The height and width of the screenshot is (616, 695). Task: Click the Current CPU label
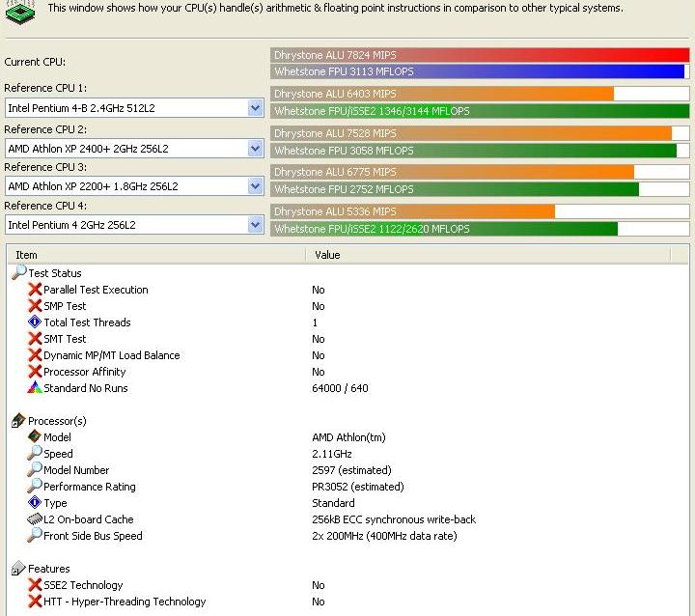[35, 62]
